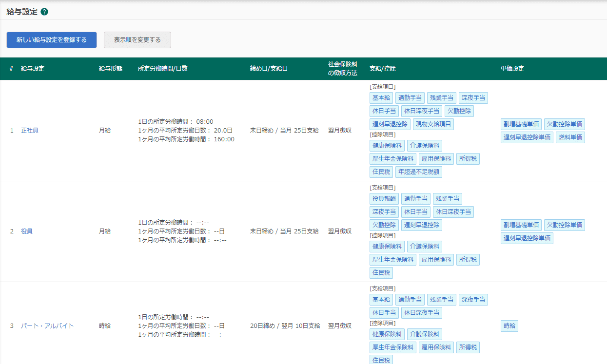The height and width of the screenshot is (364, 607).
Task: Select 通勤手当 tag in the パート・アルバイト row
Action: 410,300
